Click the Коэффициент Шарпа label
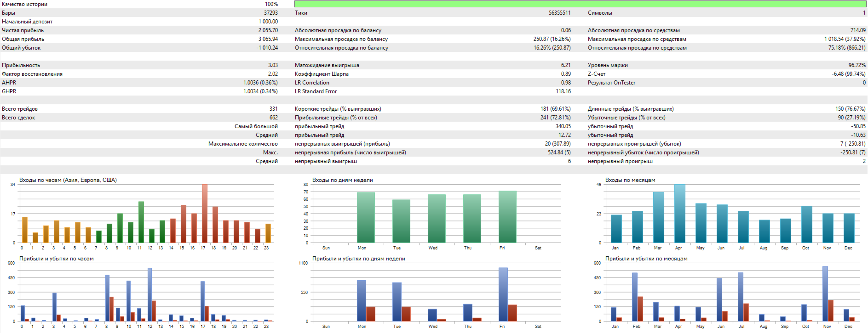The width and height of the screenshot is (868, 333). pyautogui.click(x=322, y=74)
